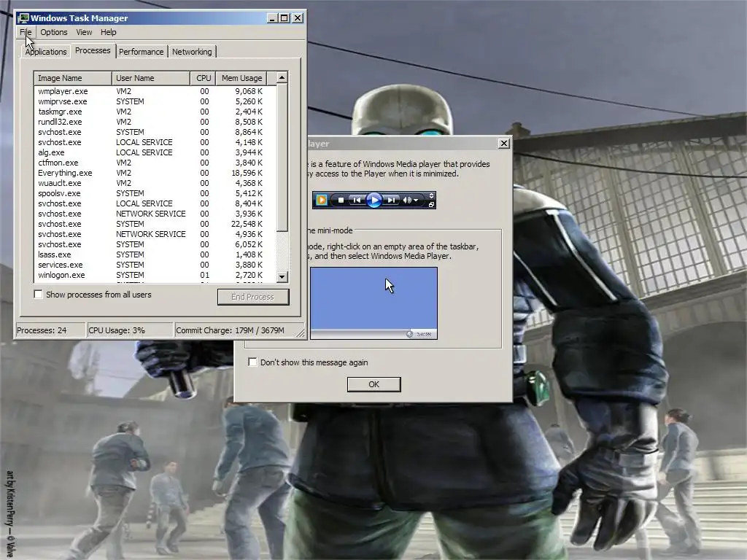Maximize the Task Manager window
This screenshot has width=747, height=560.
285,18
